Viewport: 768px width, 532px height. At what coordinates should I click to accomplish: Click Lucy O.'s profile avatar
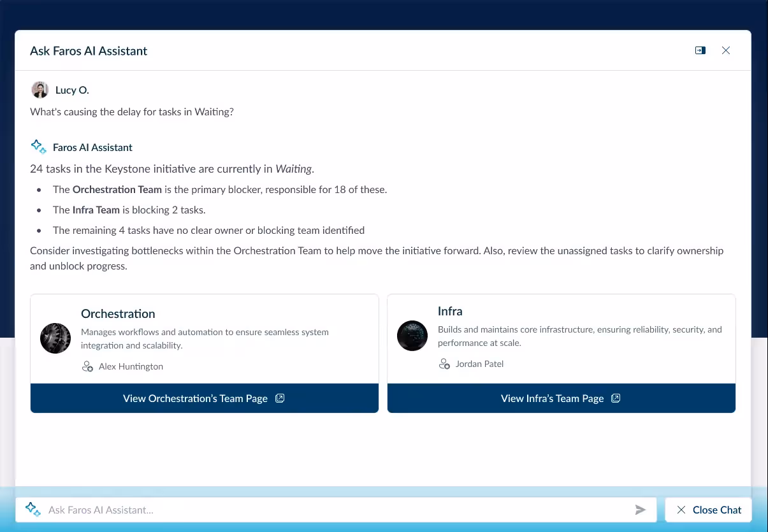[40, 89]
